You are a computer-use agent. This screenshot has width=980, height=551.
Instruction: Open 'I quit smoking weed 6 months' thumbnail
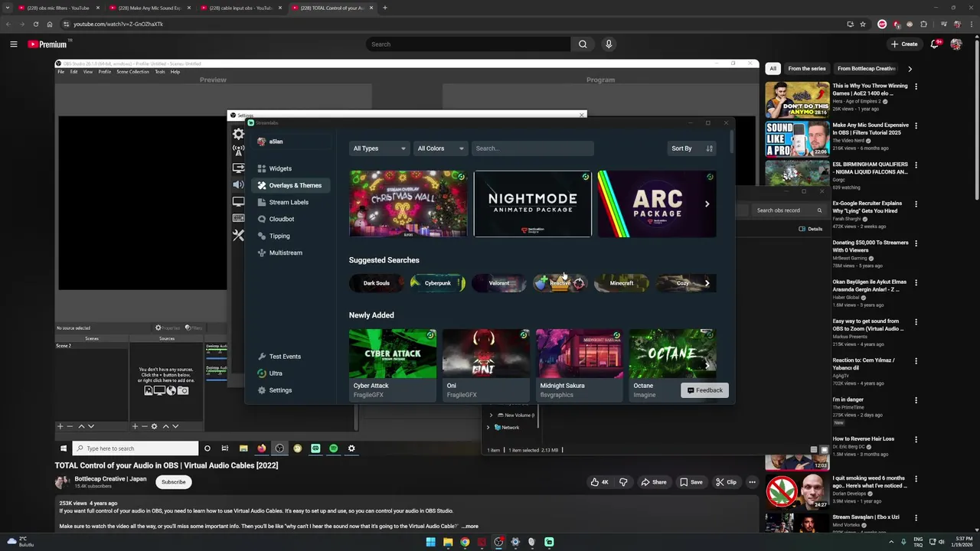point(797,492)
